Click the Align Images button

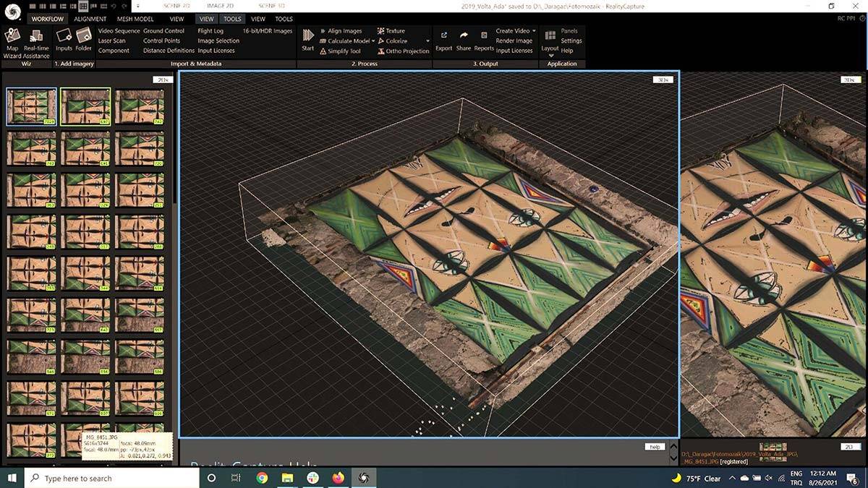tap(344, 31)
